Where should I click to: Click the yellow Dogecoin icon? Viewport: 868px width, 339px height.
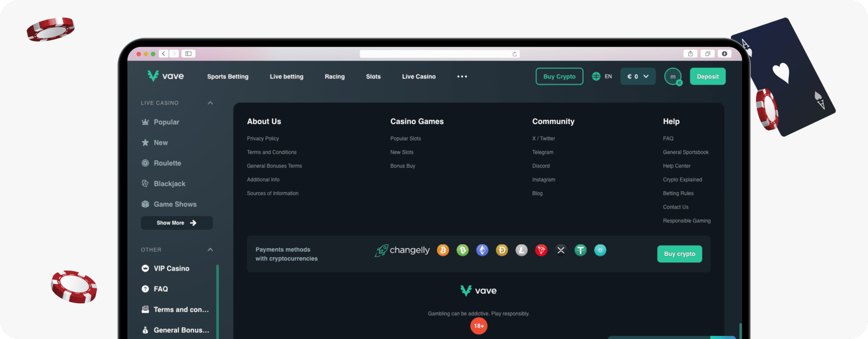502,250
